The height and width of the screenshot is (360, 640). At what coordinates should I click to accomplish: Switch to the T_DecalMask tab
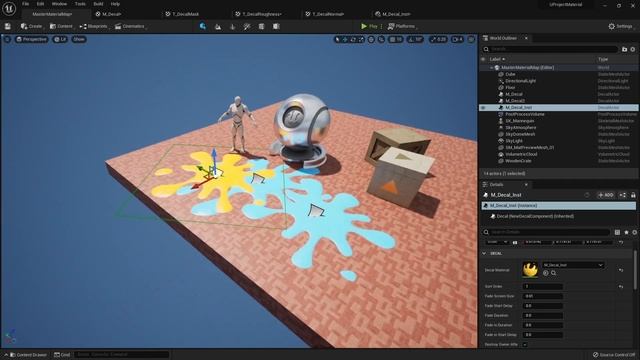183,14
